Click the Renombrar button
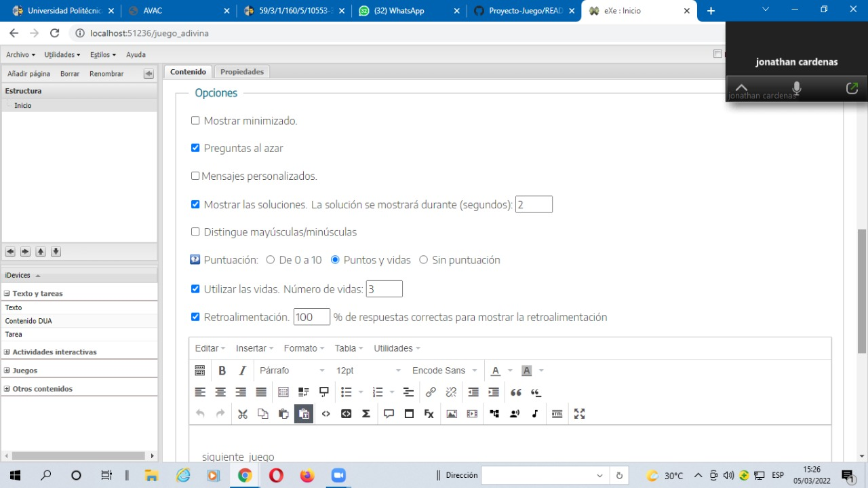 tap(106, 73)
